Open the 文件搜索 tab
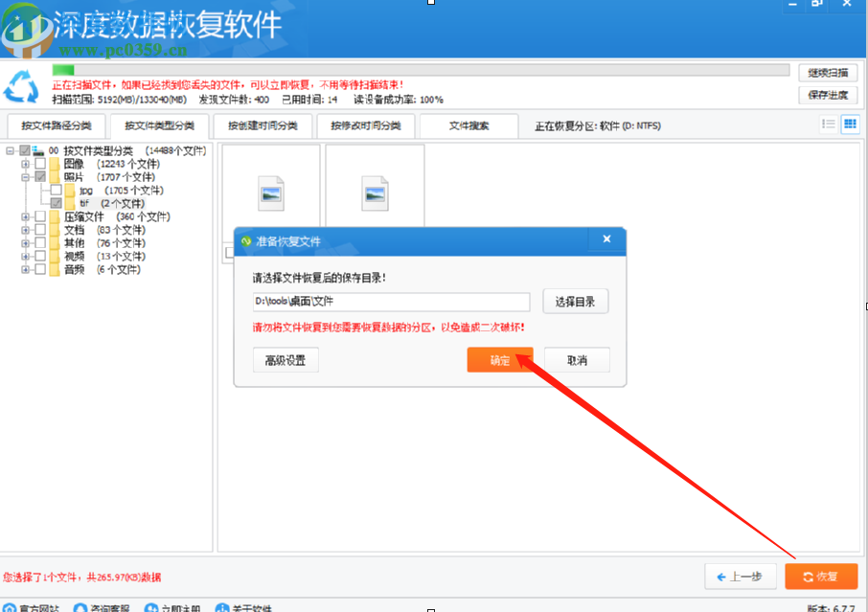This screenshot has height=612, width=868. (x=468, y=125)
